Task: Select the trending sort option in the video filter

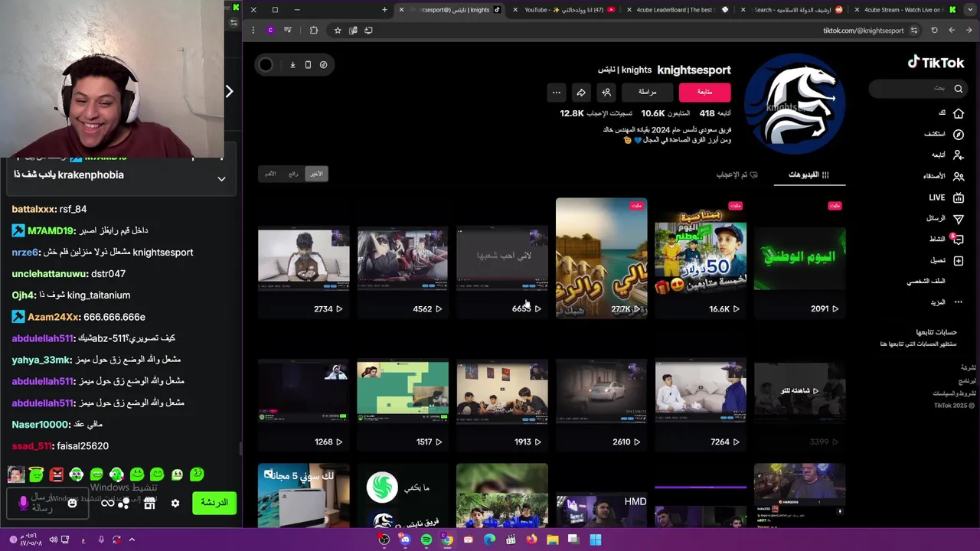Action: coord(293,174)
